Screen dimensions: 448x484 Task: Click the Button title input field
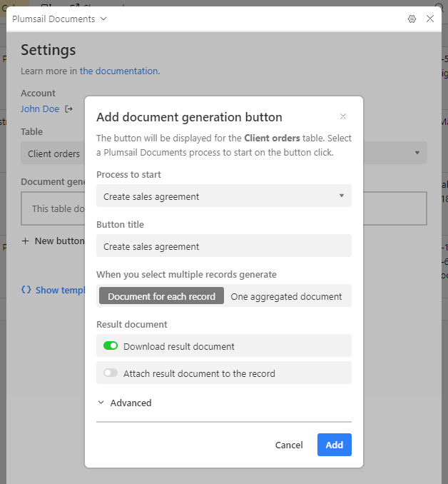[x=224, y=246]
